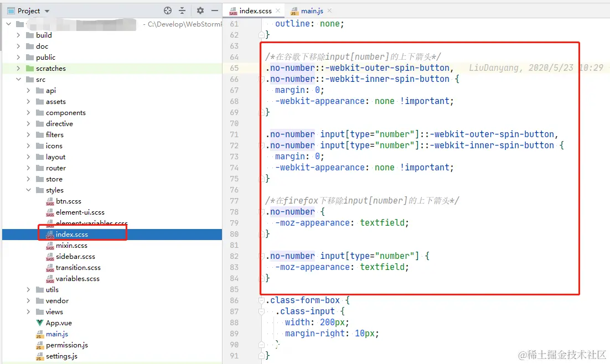Select the scratches folder icon
Viewport: 610px width, 364px height.
29,69
